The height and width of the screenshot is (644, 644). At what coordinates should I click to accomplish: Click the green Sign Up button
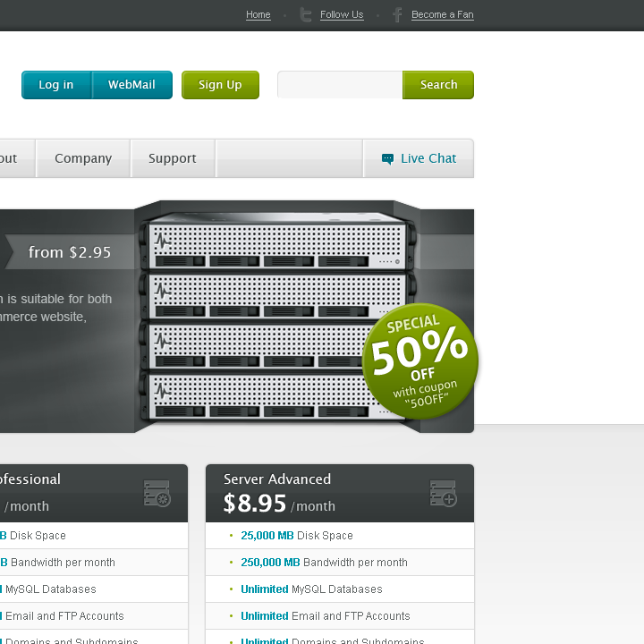point(220,85)
